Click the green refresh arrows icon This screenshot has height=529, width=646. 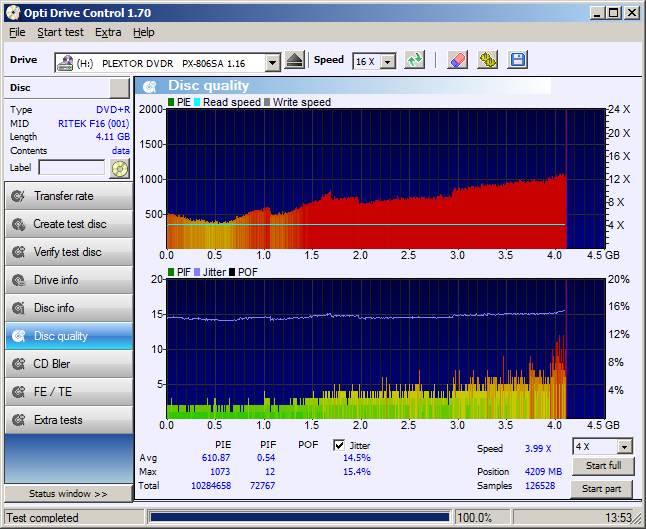coord(414,61)
